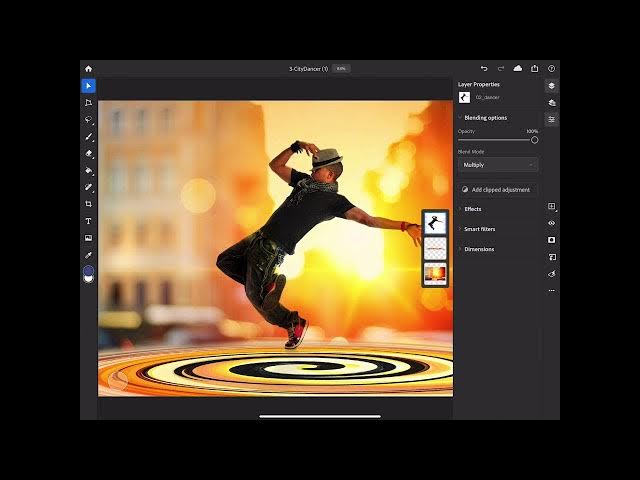Toggle the compact layer view panel

[551, 86]
